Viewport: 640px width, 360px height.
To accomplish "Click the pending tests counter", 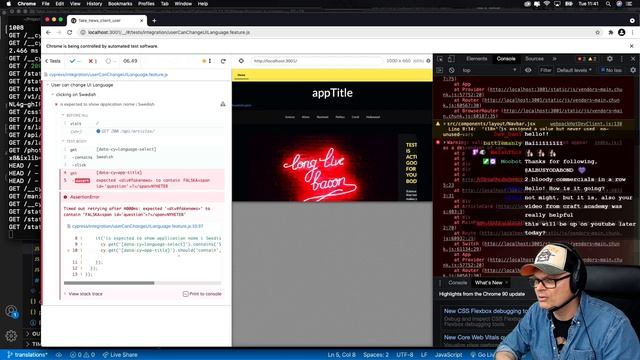I will tap(111, 61).
